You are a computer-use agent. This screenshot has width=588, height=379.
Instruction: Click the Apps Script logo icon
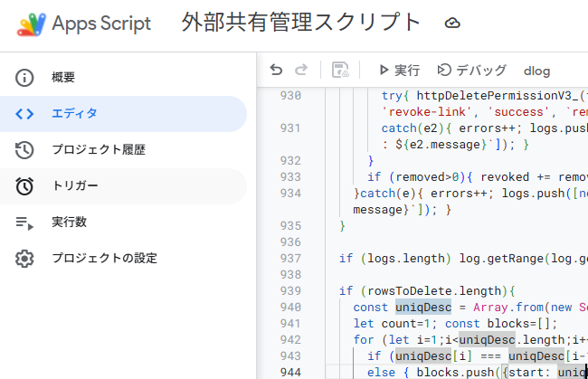pos(33,24)
